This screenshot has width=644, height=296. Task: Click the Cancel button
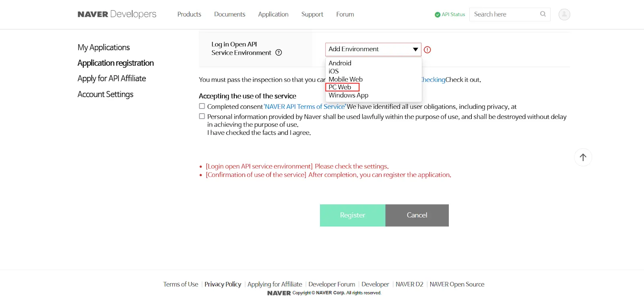(417, 215)
